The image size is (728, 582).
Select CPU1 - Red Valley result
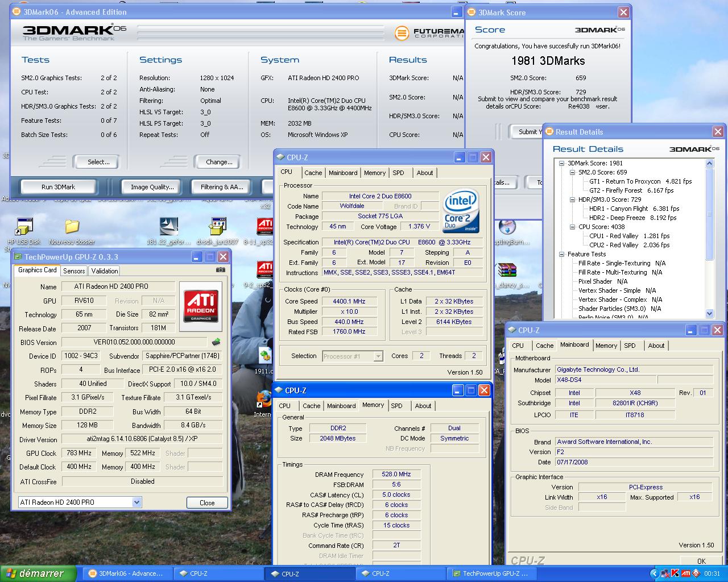(630, 236)
